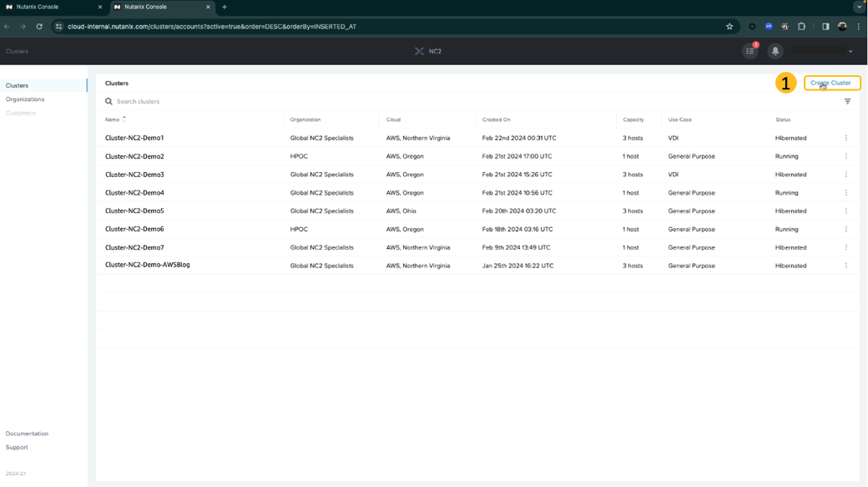
Task: Open Cluster-NC2-Demo2
Action: pos(134,156)
